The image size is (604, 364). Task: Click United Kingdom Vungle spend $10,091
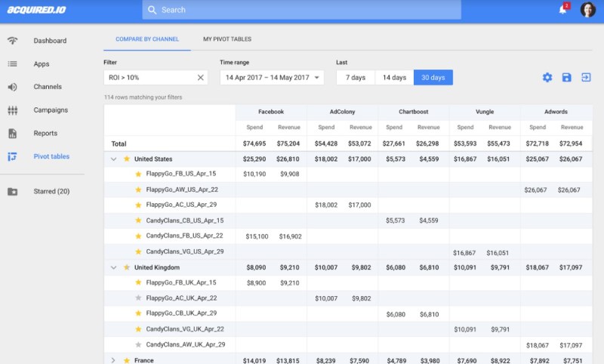(x=465, y=267)
